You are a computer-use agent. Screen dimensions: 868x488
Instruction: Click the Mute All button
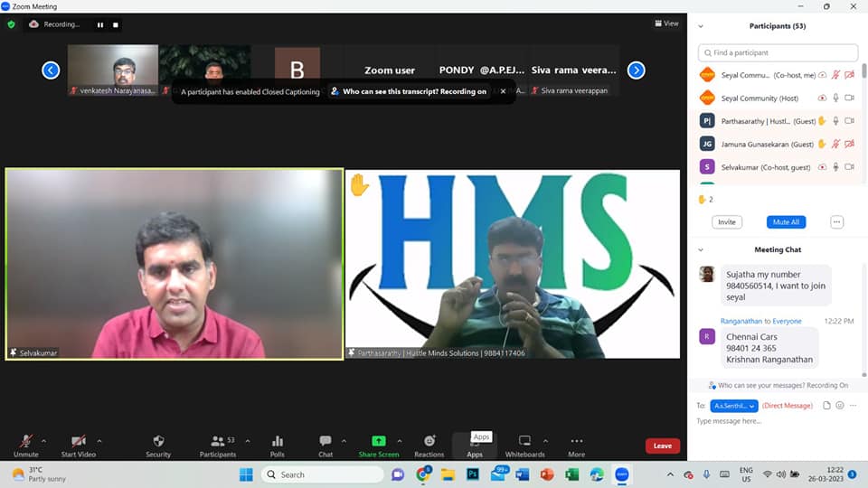click(x=786, y=221)
